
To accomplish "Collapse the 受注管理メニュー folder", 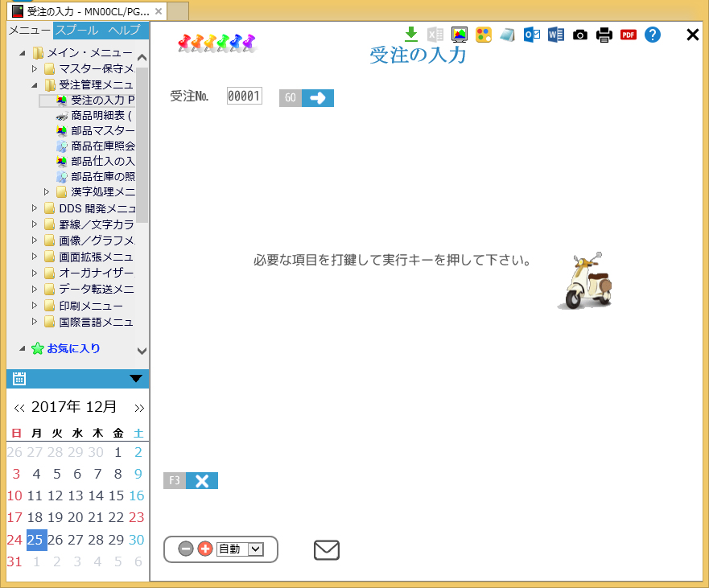I will (35, 84).
